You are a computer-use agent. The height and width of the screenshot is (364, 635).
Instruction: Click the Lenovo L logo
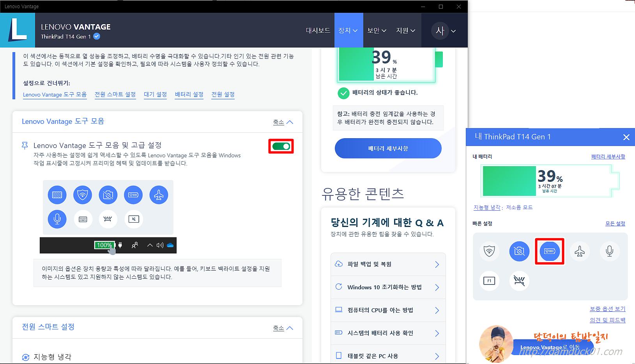18,30
